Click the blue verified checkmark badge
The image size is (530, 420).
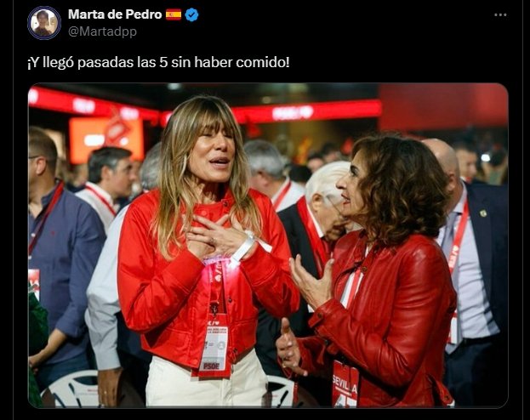192,14
